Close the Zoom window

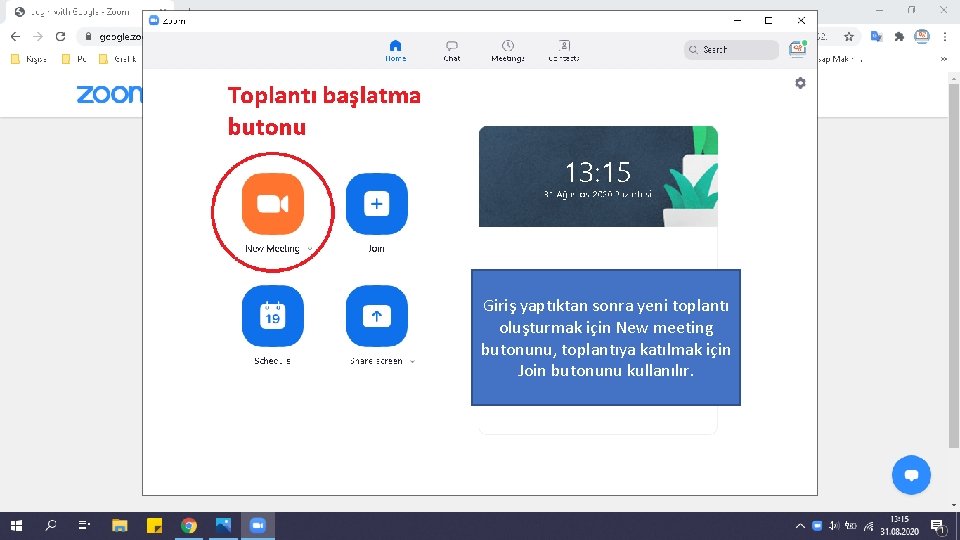click(801, 20)
